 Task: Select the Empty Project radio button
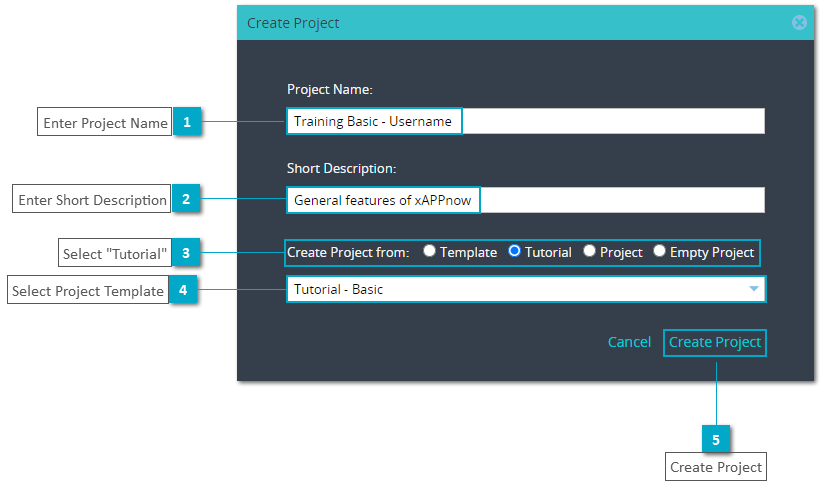pyautogui.click(x=659, y=251)
